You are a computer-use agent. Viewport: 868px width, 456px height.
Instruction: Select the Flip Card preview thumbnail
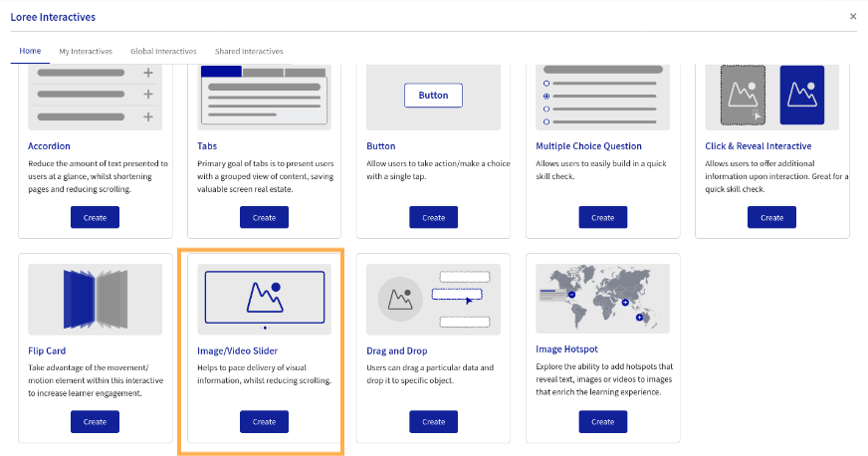click(x=96, y=300)
